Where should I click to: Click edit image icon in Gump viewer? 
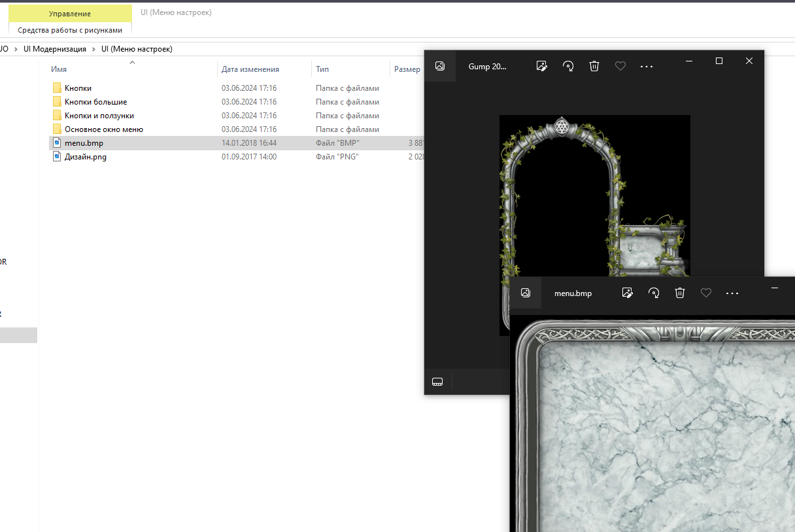tap(541, 66)
